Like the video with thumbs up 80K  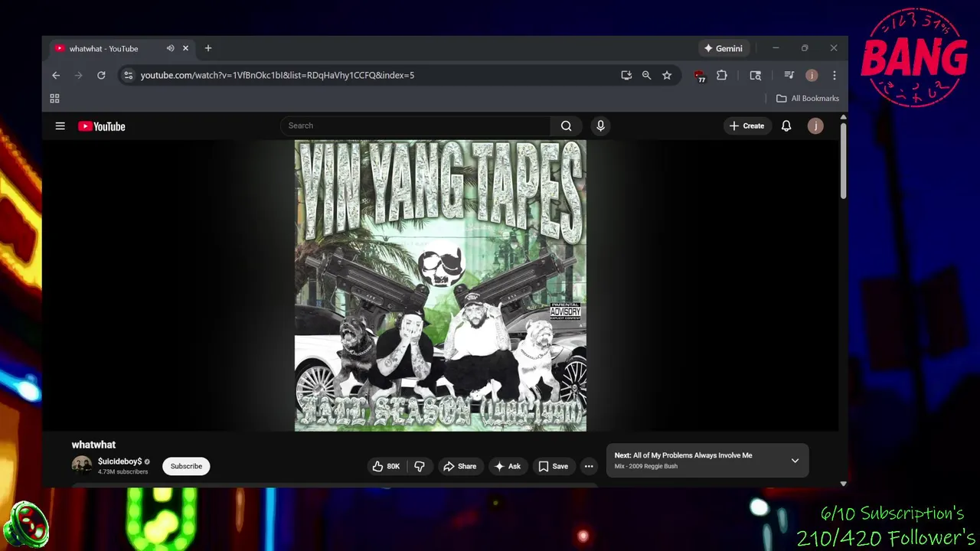(x=386, y=466)
